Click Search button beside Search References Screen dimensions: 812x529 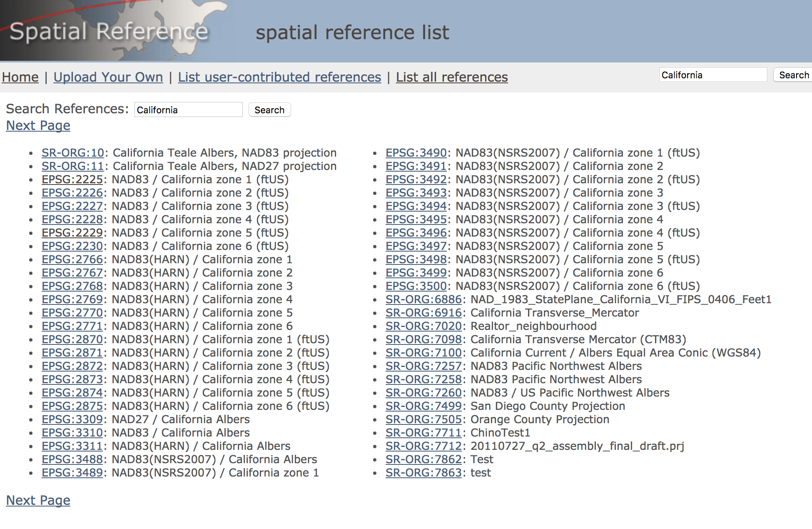pos(269,110)
